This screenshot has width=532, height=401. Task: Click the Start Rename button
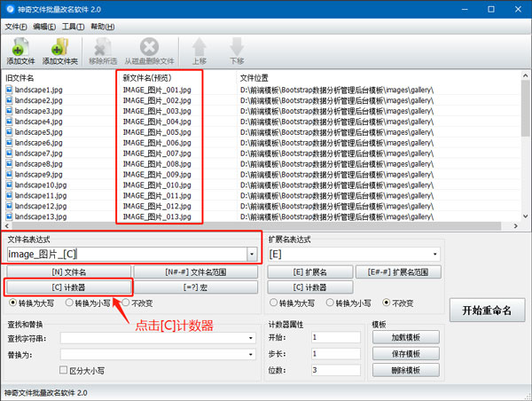[x=487, y=310]
